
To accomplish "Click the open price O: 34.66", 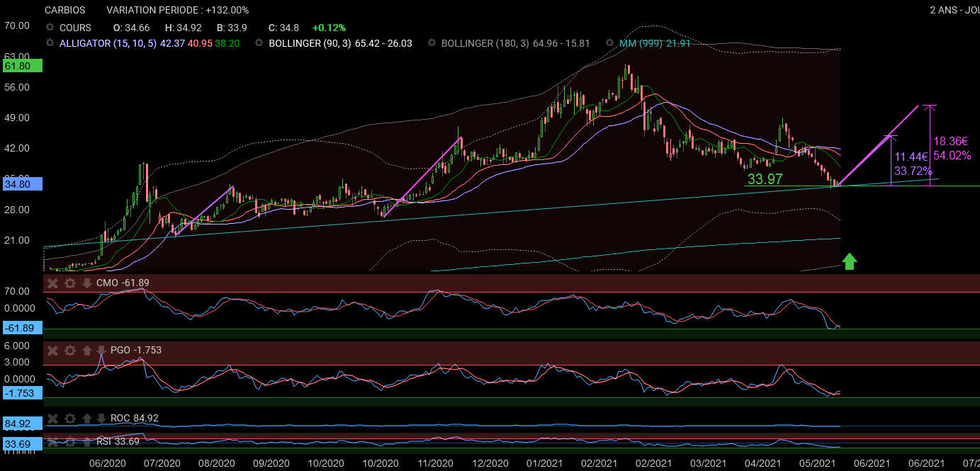I will 132,28.
